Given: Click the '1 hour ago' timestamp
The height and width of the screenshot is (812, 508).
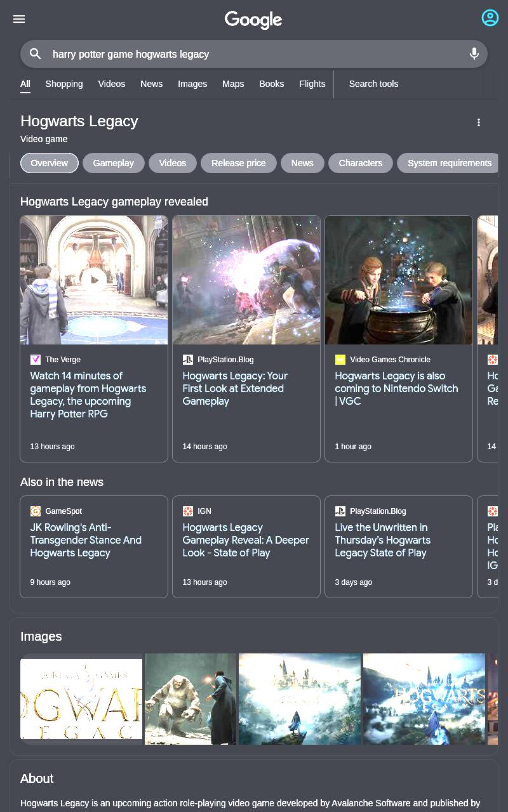Looking at the screenshot, I should [x=353, y=447].
